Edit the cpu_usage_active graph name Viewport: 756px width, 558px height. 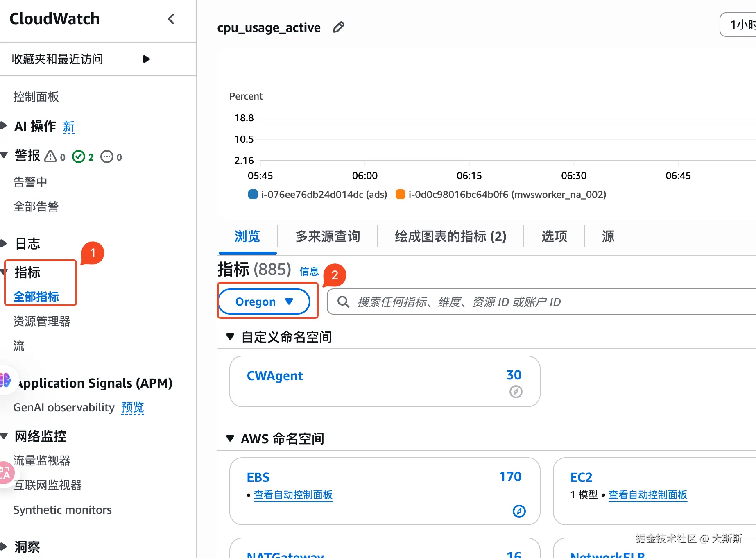coord(339,27)
